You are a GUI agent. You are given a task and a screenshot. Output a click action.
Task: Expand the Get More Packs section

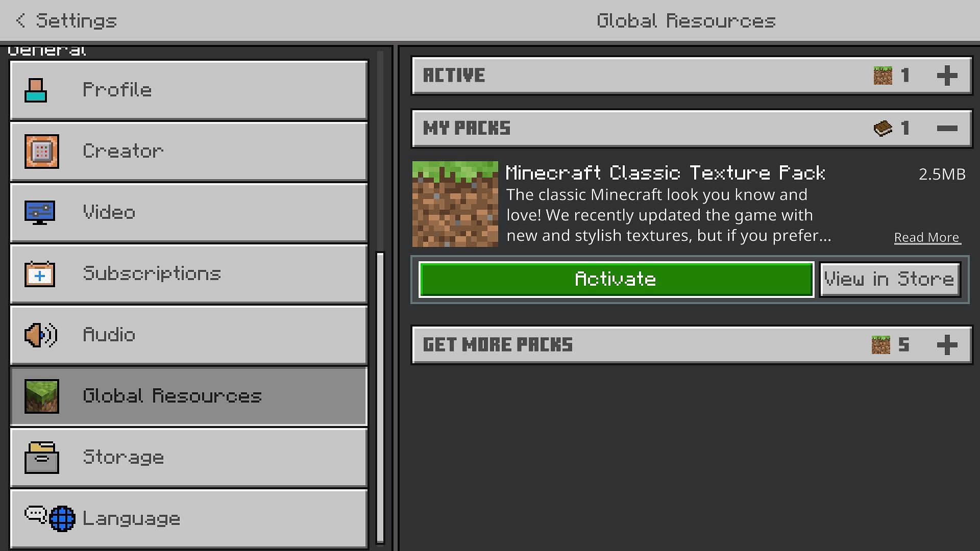(x=946, y=344)
